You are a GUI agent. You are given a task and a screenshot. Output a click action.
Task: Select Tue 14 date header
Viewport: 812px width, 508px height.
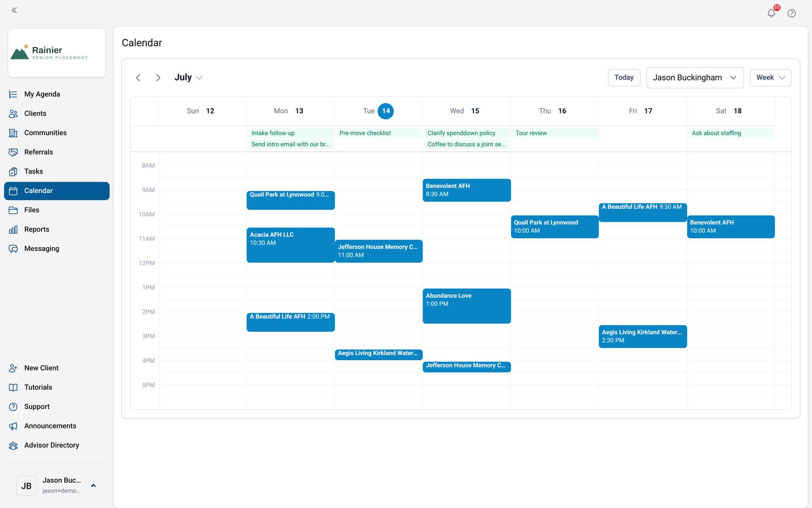pyautogui.click(x=379, y=111)
